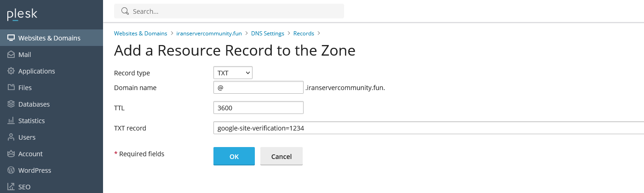The height and width of the screenshot is (193, 644).
Task: Click the SEO chart icon
Action: pos(11,187)
